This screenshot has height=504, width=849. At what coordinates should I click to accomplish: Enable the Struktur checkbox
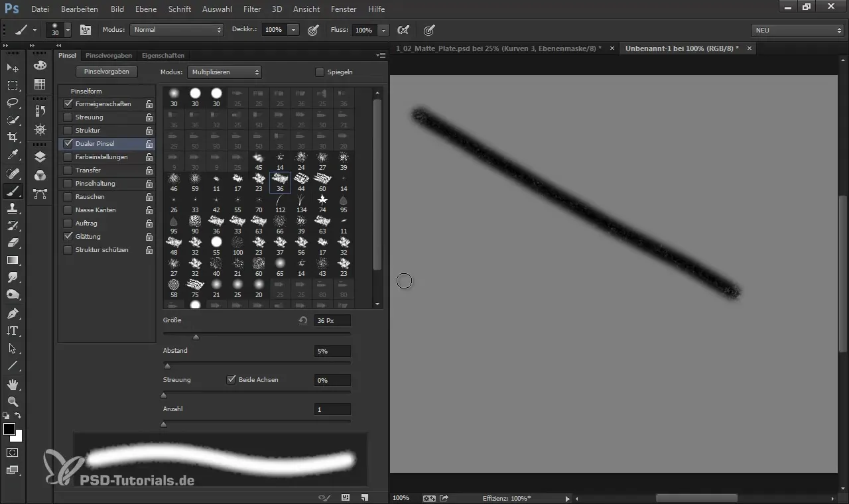pos(68,131)
